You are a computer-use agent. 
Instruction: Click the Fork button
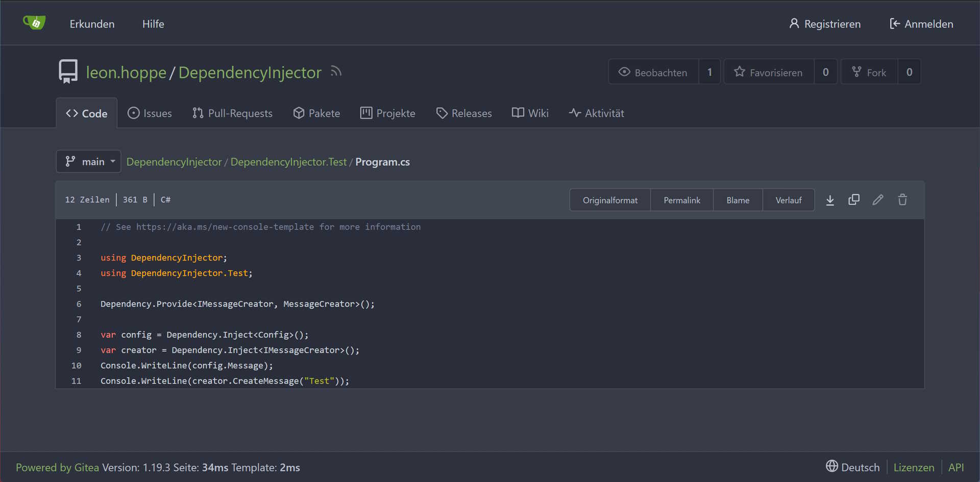(869, 72)
